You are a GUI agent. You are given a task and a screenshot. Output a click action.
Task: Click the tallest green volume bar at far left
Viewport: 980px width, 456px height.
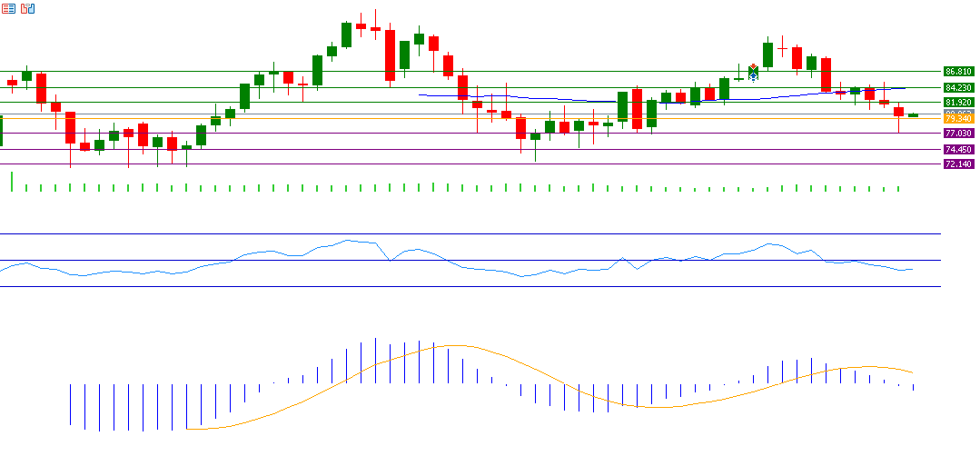coord(12,181)
